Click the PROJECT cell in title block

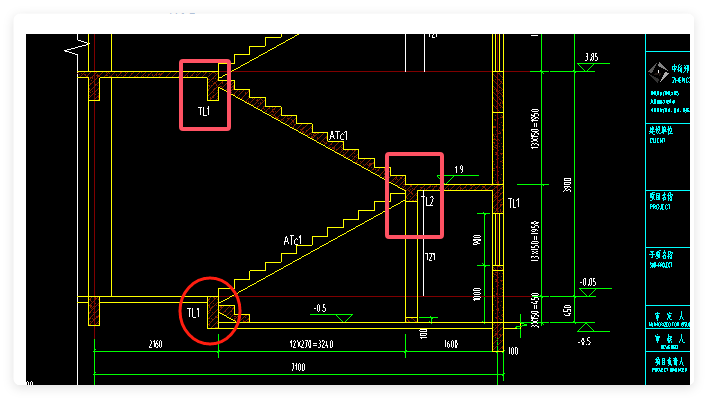(667, 219)
